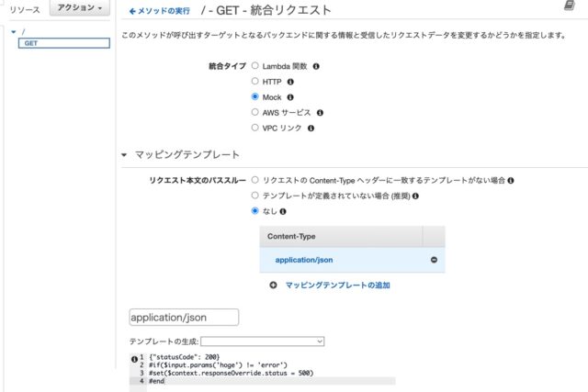Click info icon next to AWS サービス
This screenshot has width=588, height=392.
pos(320,113)
